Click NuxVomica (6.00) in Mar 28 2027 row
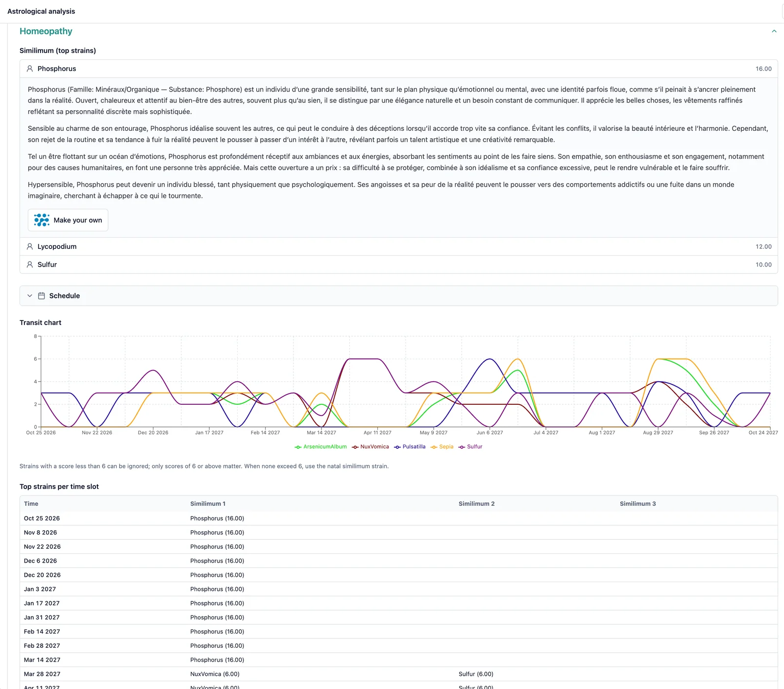784x689 pixels. [215, 674]
